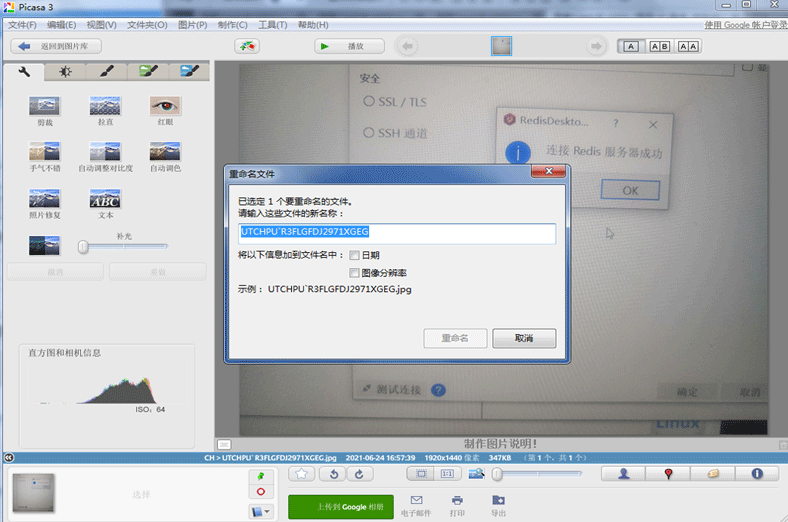Screen dimensions: 788x522
Task: Click the green pin hold-items icon
Action: [x=261, y=476]
